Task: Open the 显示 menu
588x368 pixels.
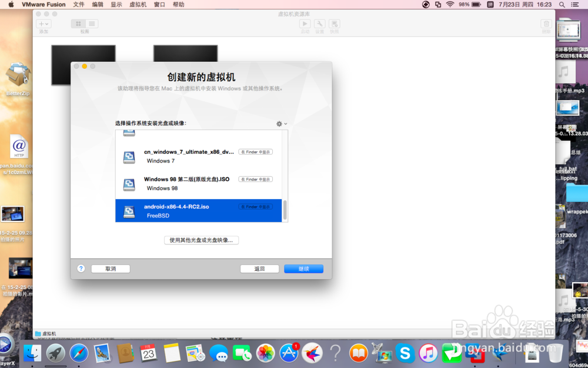Action: pyautogui.click(x=116, y=5)
